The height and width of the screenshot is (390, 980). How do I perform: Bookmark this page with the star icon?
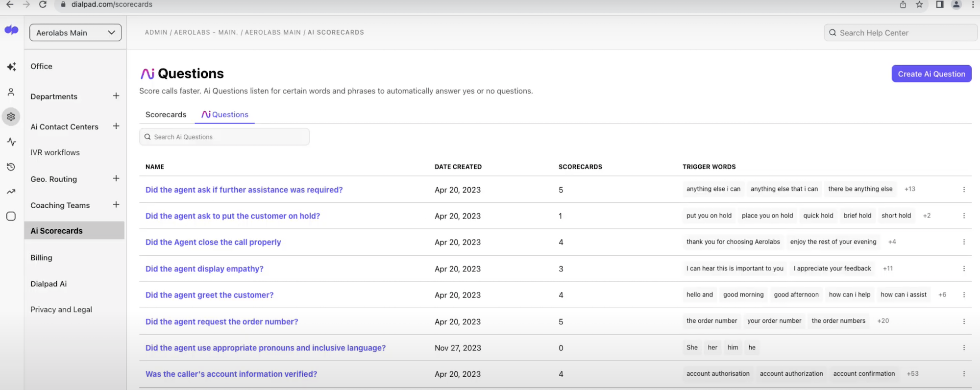919,4
